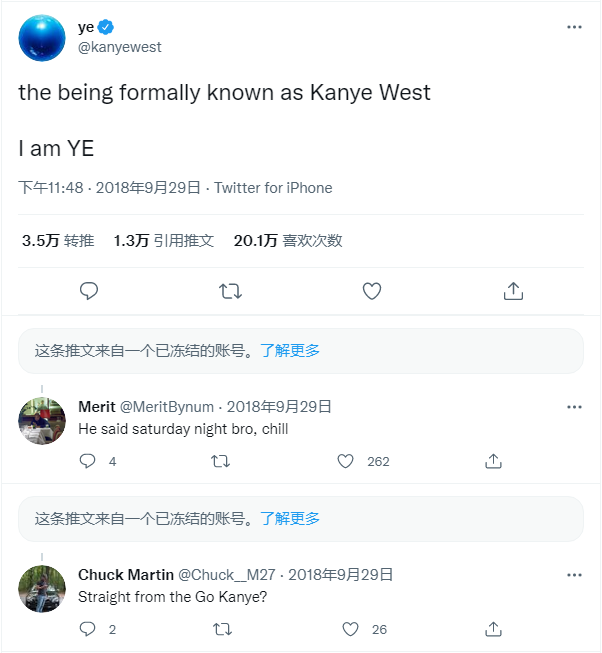View the 1.3万 quote tweets list
Image resolution: width=602 pixels, height=653 pixels.
(163, 241)
